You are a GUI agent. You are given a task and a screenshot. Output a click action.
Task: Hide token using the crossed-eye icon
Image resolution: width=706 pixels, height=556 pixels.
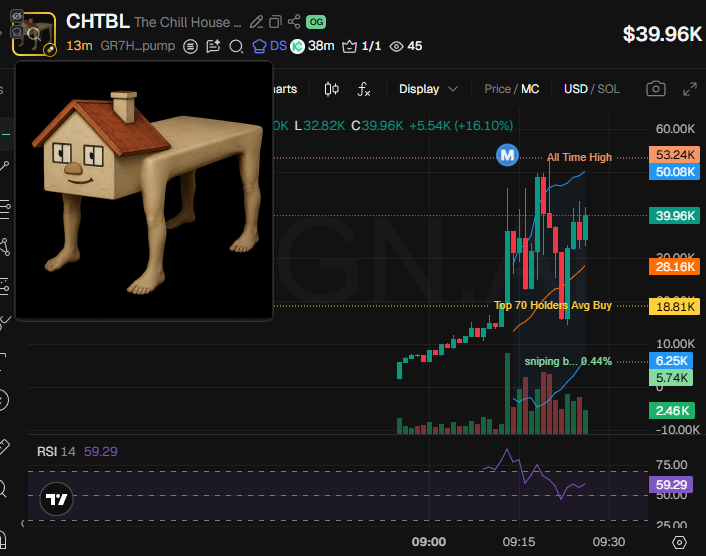(17, 17)
